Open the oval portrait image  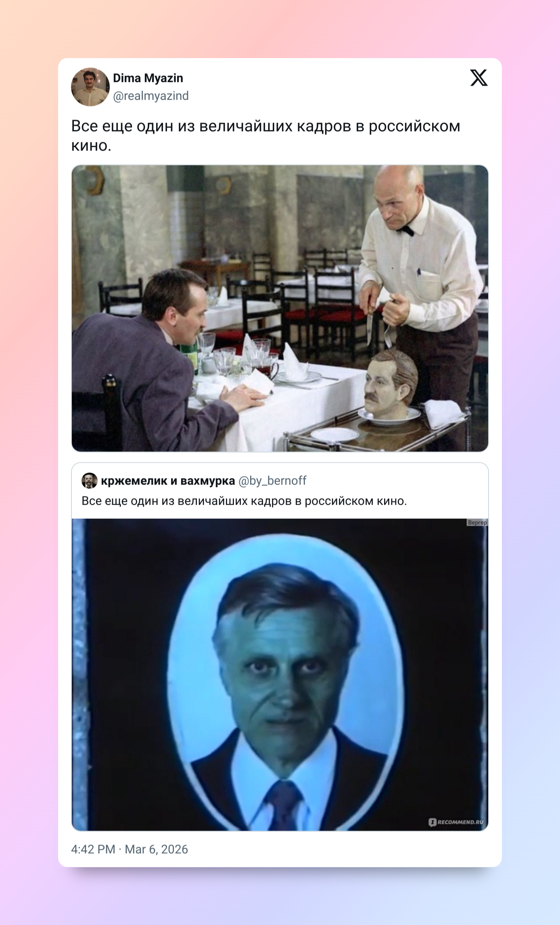[280, 674]
